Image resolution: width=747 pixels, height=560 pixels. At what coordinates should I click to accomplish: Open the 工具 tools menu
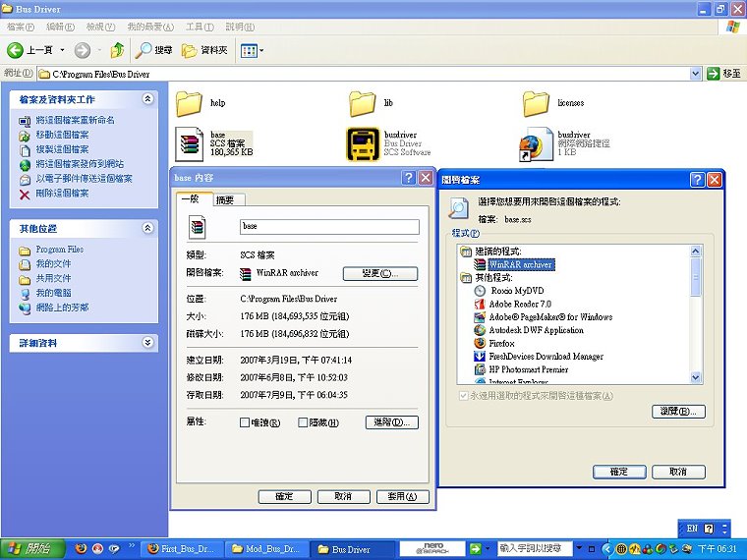pos(200,27)
